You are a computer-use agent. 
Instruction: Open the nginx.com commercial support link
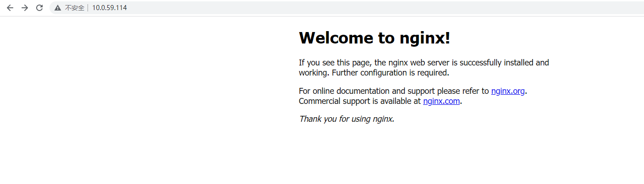click(441, 101)
